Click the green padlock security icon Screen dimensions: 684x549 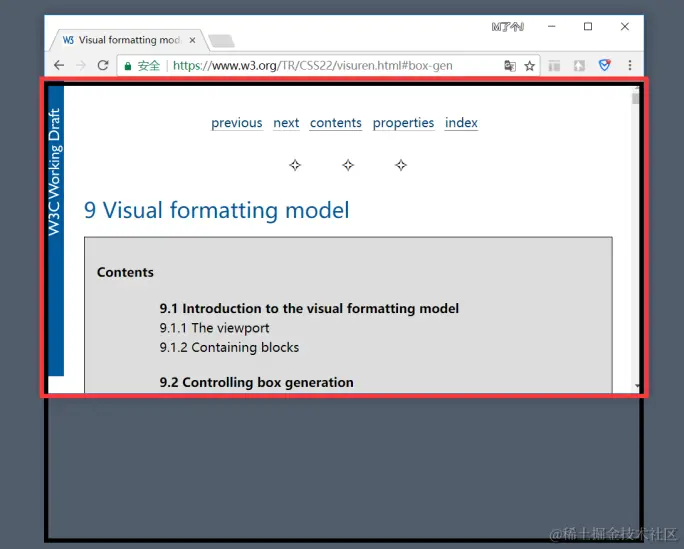click(x=128, y=66)
